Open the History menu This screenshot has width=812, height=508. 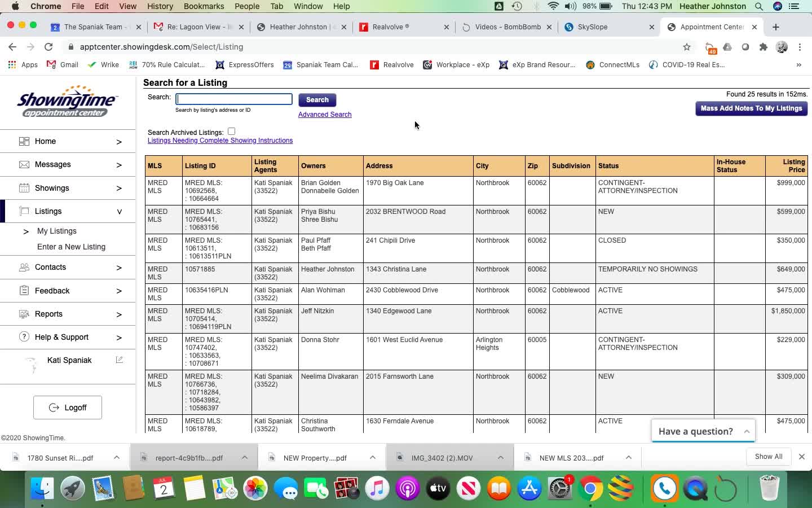coord(160,6)
